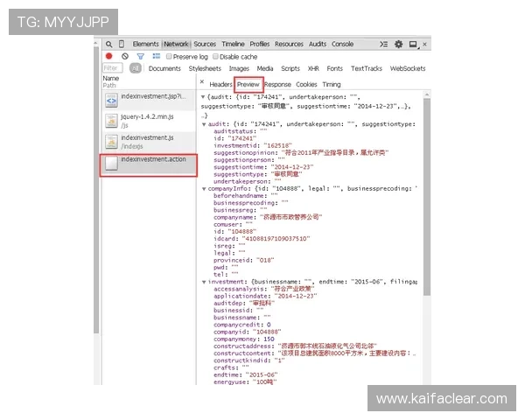The image size is (525, 420).
Task: Toggle the blue filter funnel icon
Action: (x=141, y=56)
